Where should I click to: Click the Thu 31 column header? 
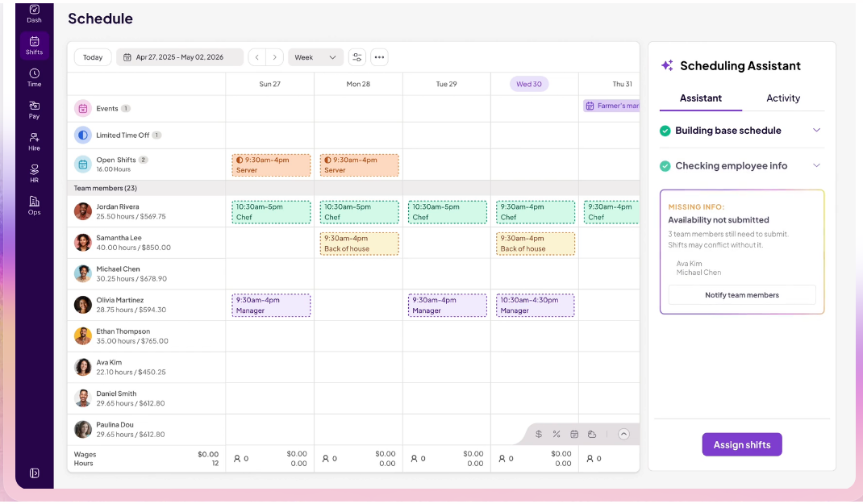623,84
